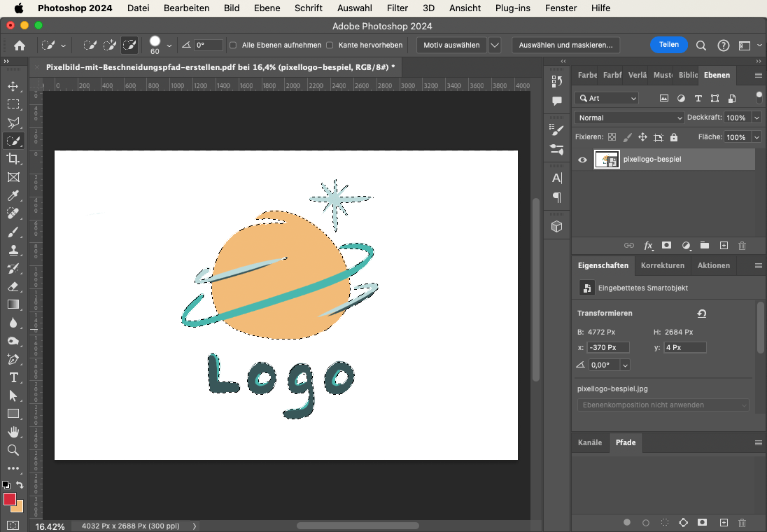Viewport: 767px width, 532px height.
Task: Enable 'Kante hervorheben' checkbox
Action: pos(330,45)
